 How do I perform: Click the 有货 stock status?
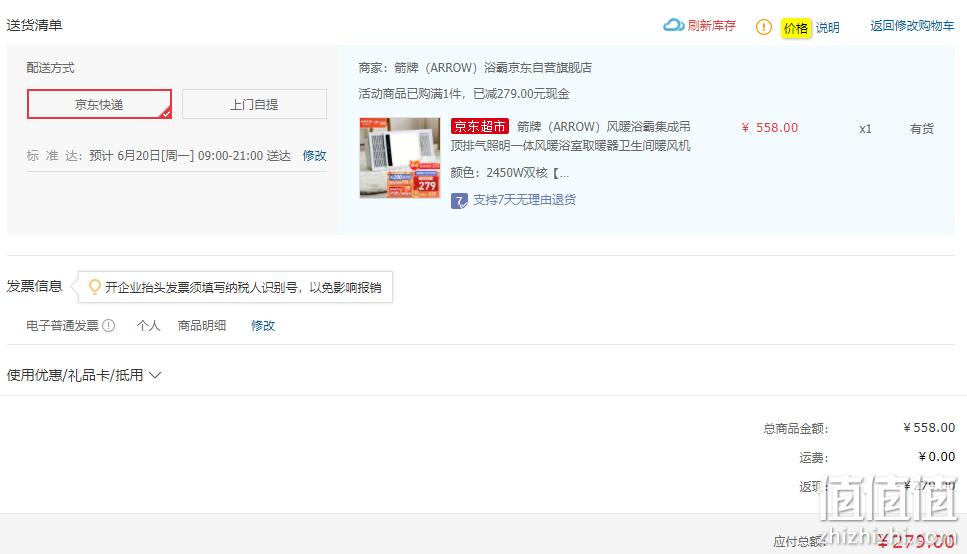(921, 129)
